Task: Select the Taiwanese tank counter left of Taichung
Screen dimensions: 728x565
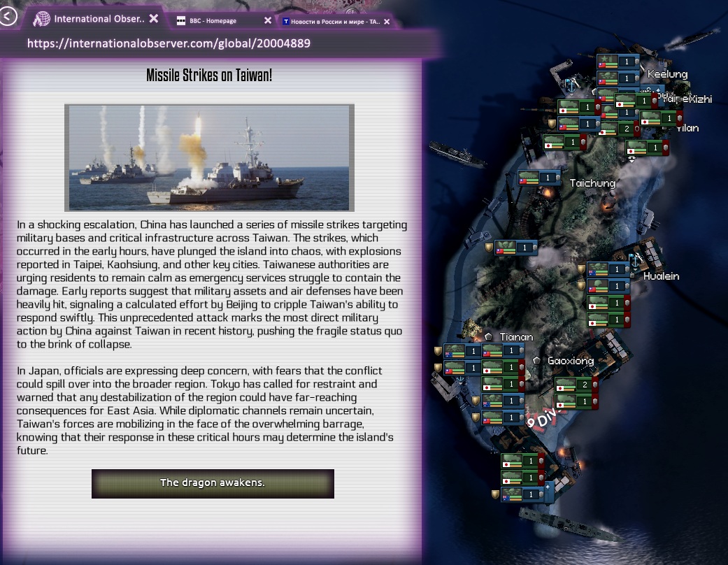Action: [x=539, y=178]
